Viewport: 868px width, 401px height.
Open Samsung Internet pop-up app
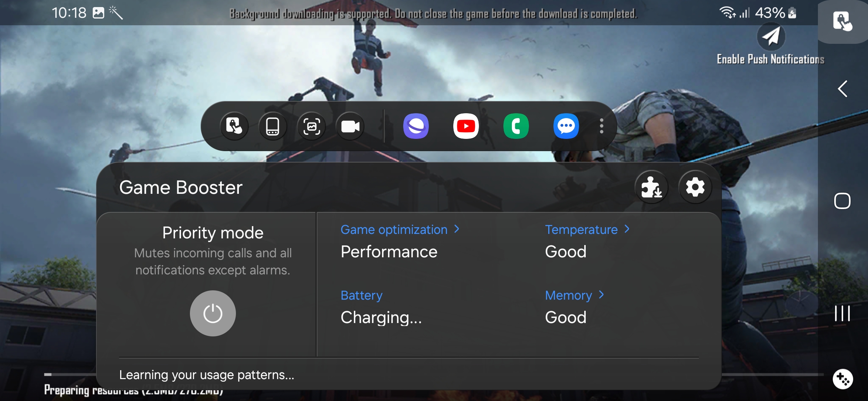point(416,126)
